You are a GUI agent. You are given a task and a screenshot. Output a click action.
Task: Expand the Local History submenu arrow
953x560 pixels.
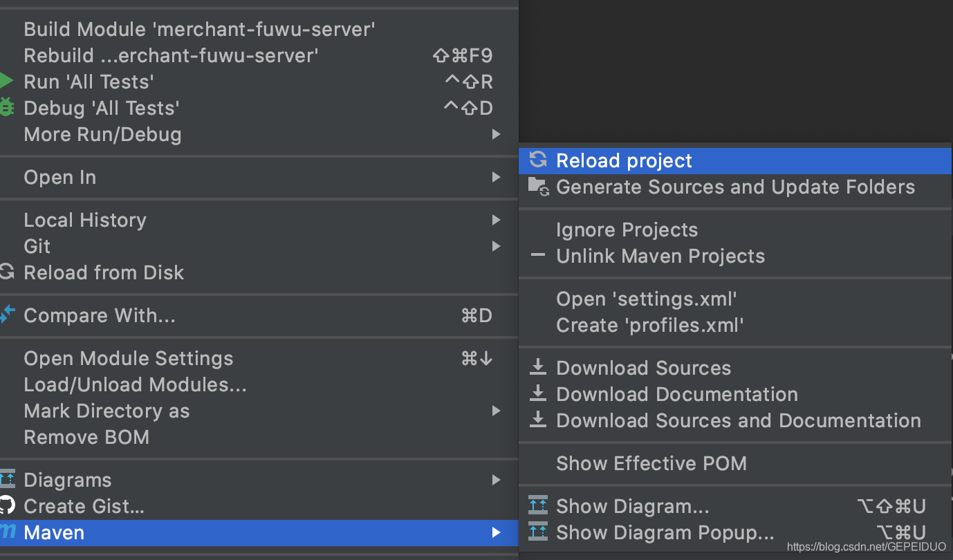pyautogui.click(x=496, y=220)
